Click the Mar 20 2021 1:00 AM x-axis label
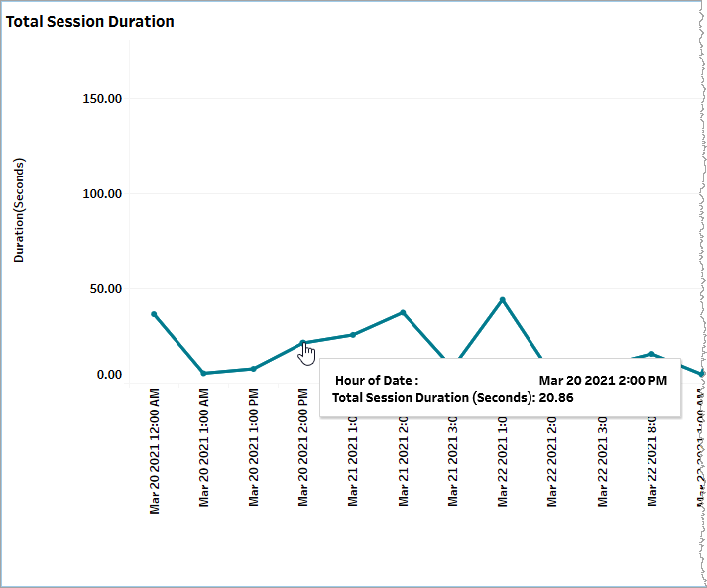The image size is (707, 588). pyautogui.click(x=204, y=448)
